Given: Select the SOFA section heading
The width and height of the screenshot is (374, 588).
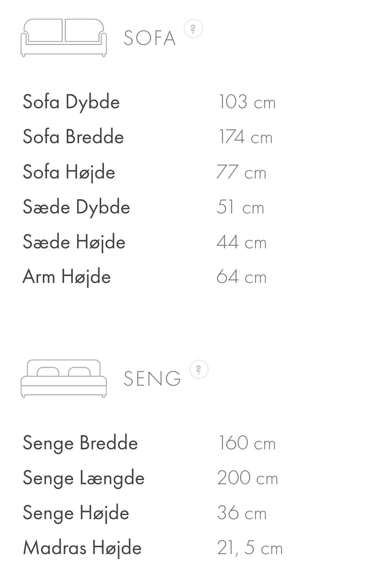Looking at the screenshot, I should (x=150, y=38).
